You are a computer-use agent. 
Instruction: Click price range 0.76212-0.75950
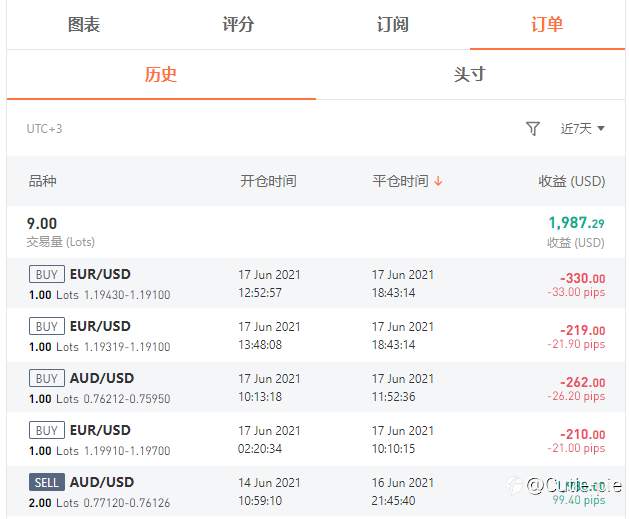127,399
